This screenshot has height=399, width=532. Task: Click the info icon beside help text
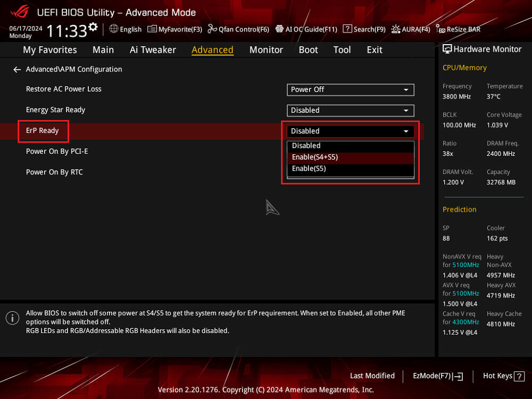click(x=13, y=318)
